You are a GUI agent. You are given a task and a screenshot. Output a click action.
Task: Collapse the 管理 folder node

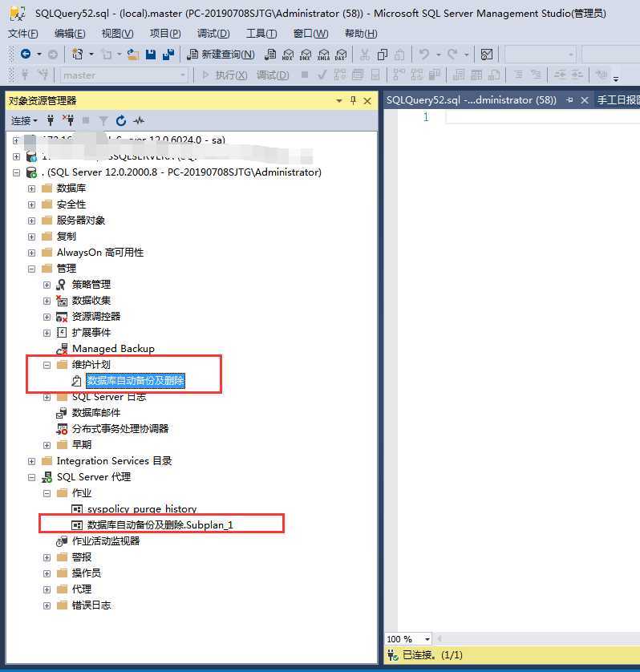tap(32, 269)
